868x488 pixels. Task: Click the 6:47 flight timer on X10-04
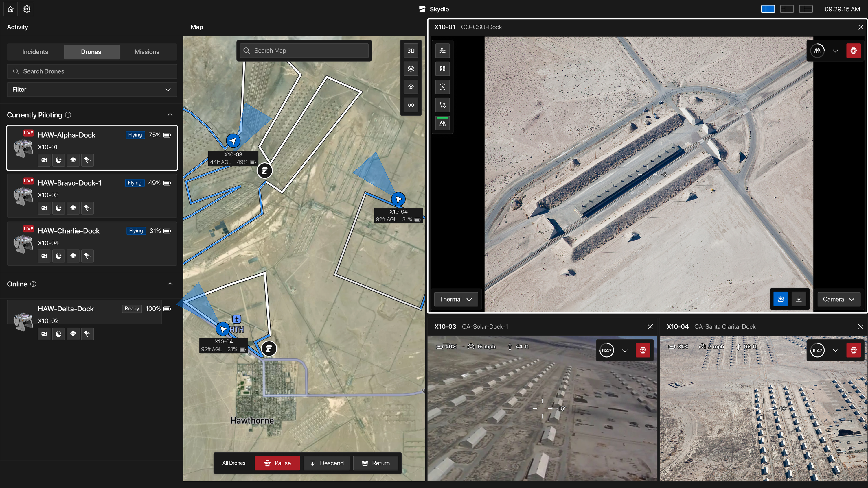coord(817,350)
